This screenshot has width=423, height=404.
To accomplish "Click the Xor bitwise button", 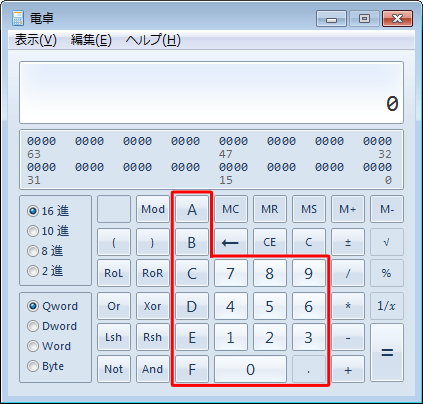I will click(x=153, y=306).
